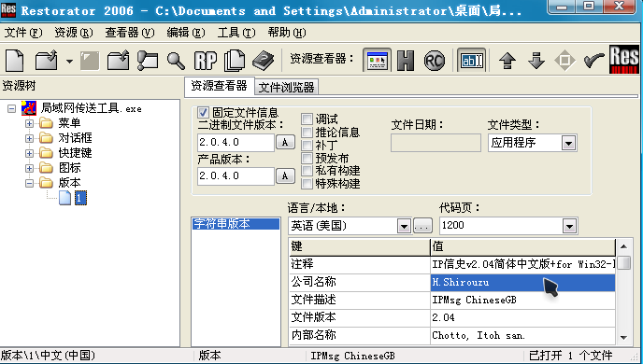Uncheck the 固定文件信息 checkbox

coord(203,112)
